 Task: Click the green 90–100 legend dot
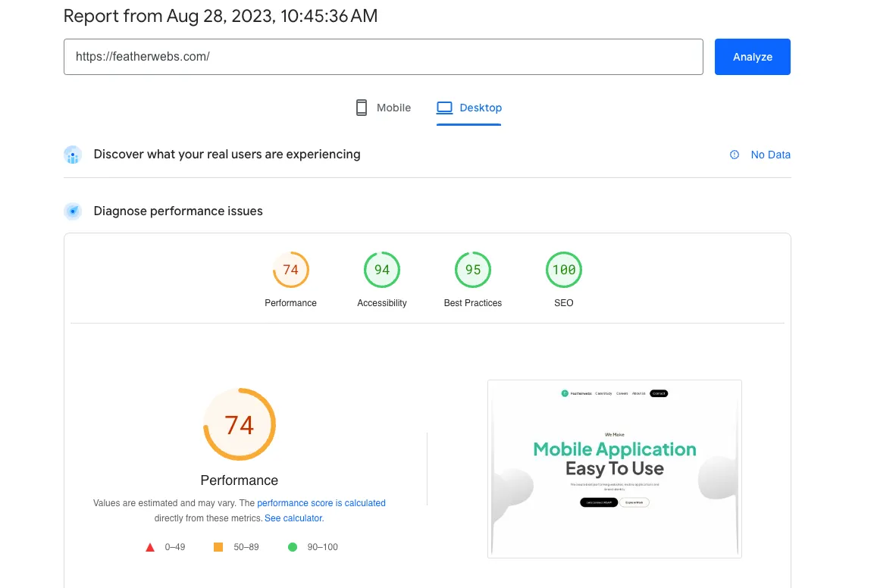pos(293,546)
